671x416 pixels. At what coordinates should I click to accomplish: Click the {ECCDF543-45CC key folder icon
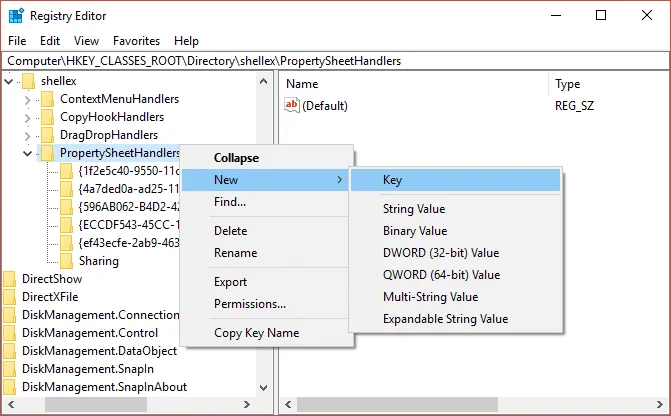point(66,225)
